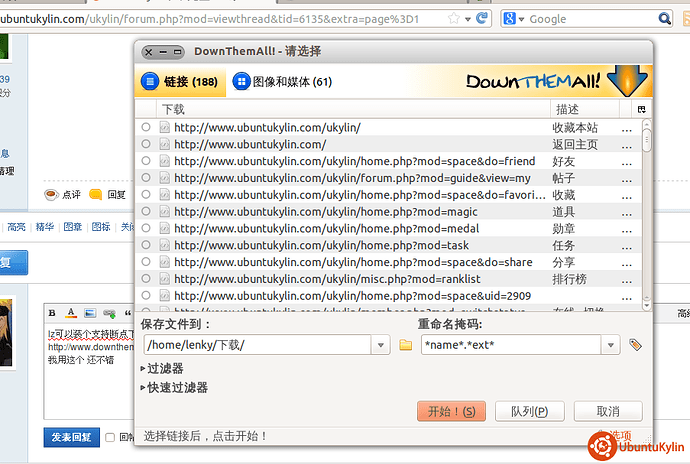Select radio for the 分享 share link row
This screenshot has width=690, height=464.
point(146,261)
